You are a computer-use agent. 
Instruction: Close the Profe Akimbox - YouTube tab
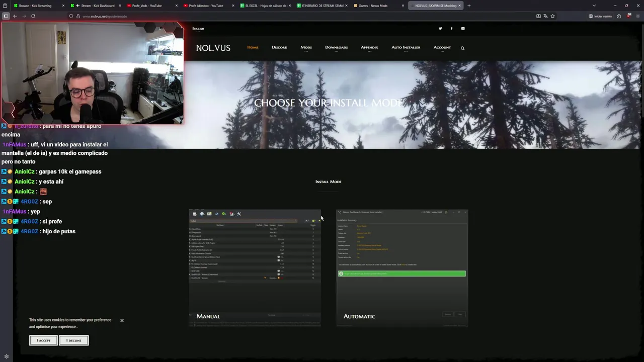point(233,6)
